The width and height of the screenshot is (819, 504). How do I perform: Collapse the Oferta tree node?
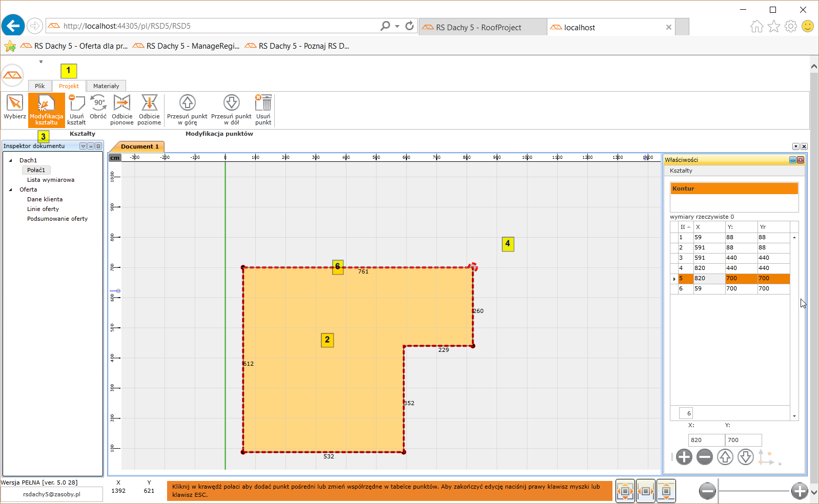click(11, 190)
